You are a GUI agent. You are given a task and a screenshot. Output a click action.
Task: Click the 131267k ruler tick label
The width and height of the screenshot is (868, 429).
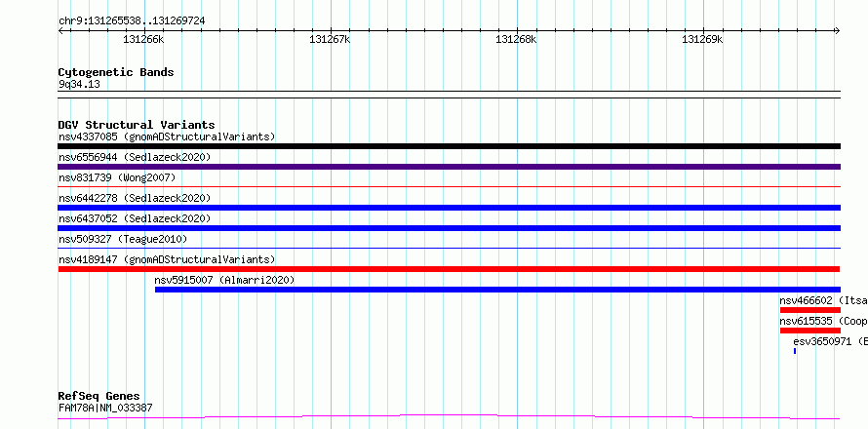[x=330, y=39]
